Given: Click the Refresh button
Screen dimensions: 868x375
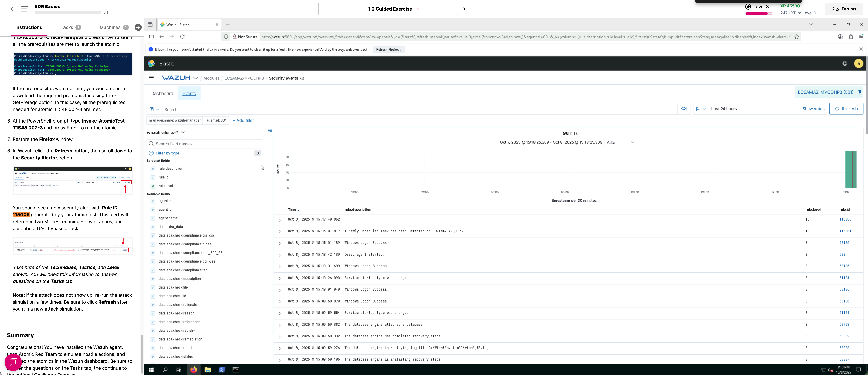Looking at the screenshot, I should pos(846,109).
